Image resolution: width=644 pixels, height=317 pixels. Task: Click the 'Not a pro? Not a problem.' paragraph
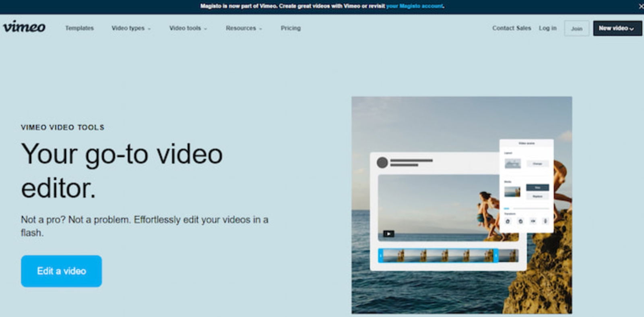(x=144, y=226)
